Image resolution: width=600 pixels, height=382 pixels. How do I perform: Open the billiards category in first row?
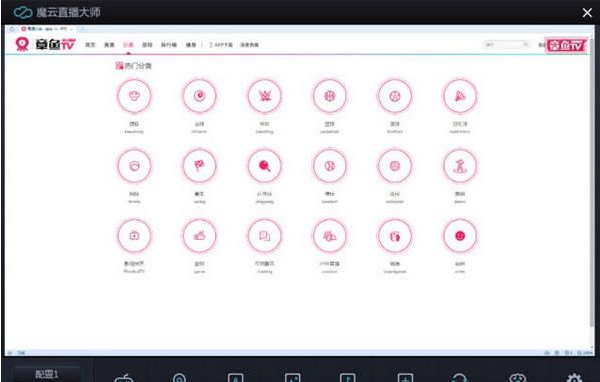tap(199, 96)
